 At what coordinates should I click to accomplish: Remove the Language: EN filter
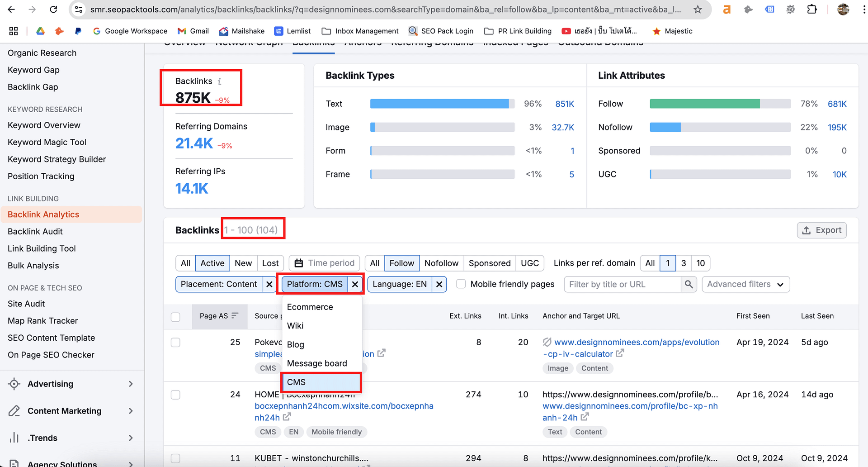[439, 284]
